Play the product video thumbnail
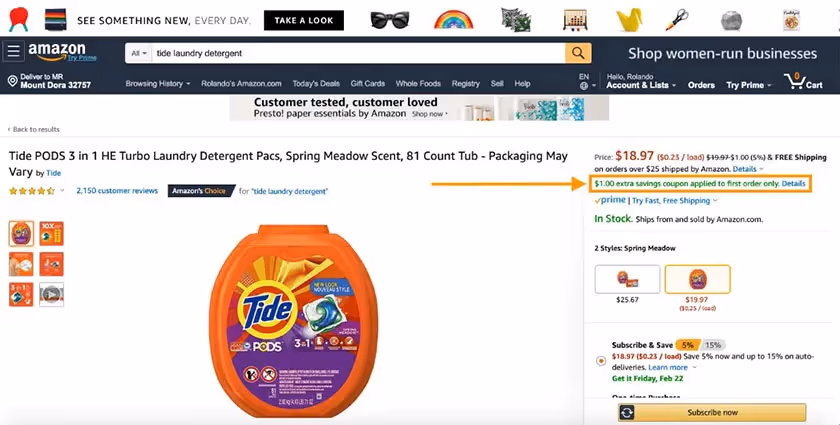Screen dimensions: 840x425 pyautogui.click(x=51, y=294)
